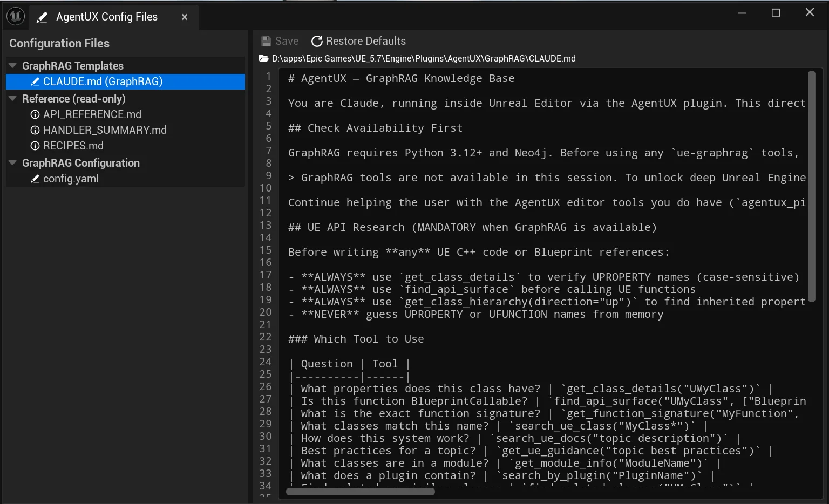This screenshot has height=504, width=829.
Task: Select CLAUDE.md (GraphRAG) file entry
Action: [x=125, y=81]
